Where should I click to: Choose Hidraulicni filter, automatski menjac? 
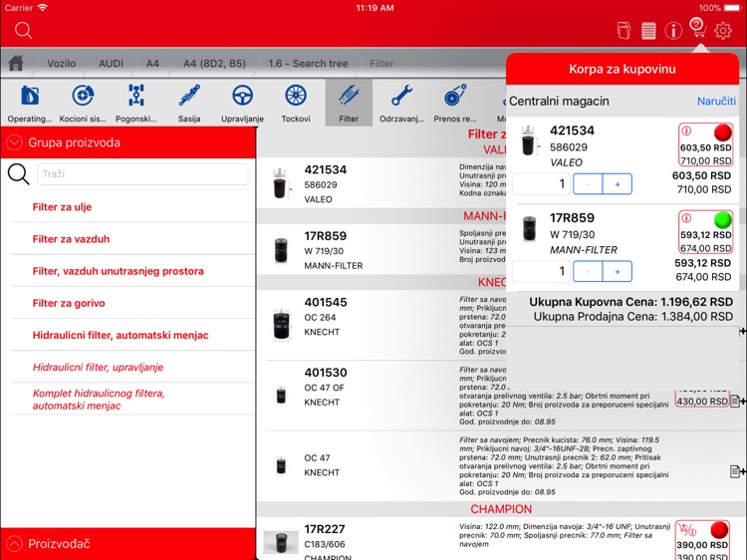click(x=121, y=335)
